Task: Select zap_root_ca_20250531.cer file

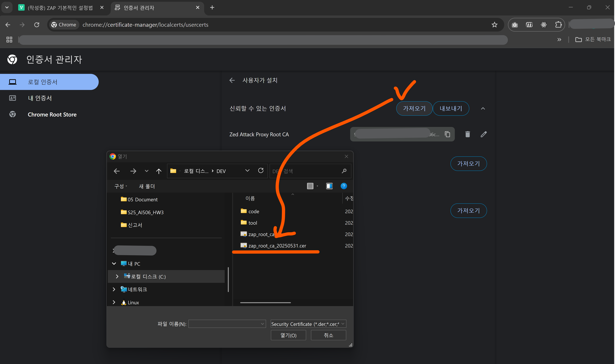Action: tap(277, 246)
